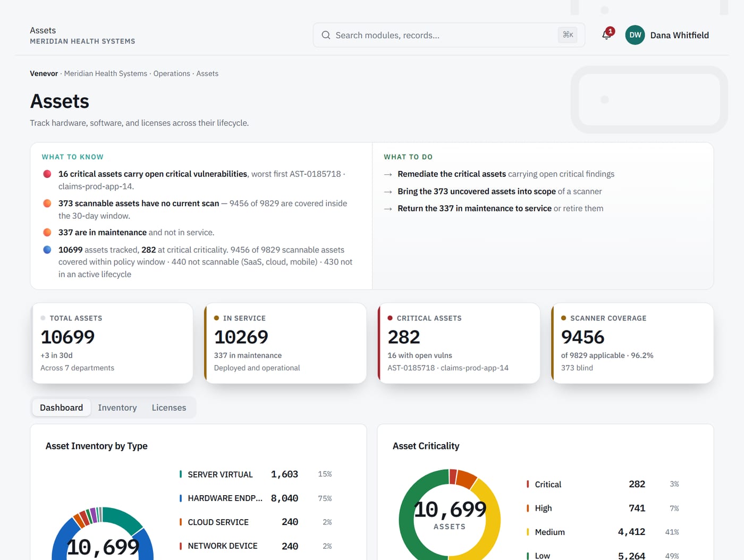Switch to the Dashboard tab
This screenshot has height=560, width=744.
pos(61,408)
